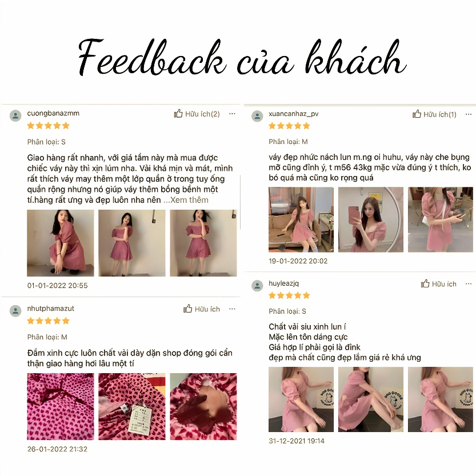This screenshot has width=476, height=476.
Task: Open cuongbanazmm's profile avatar
Action: click(x=15, y=115)
